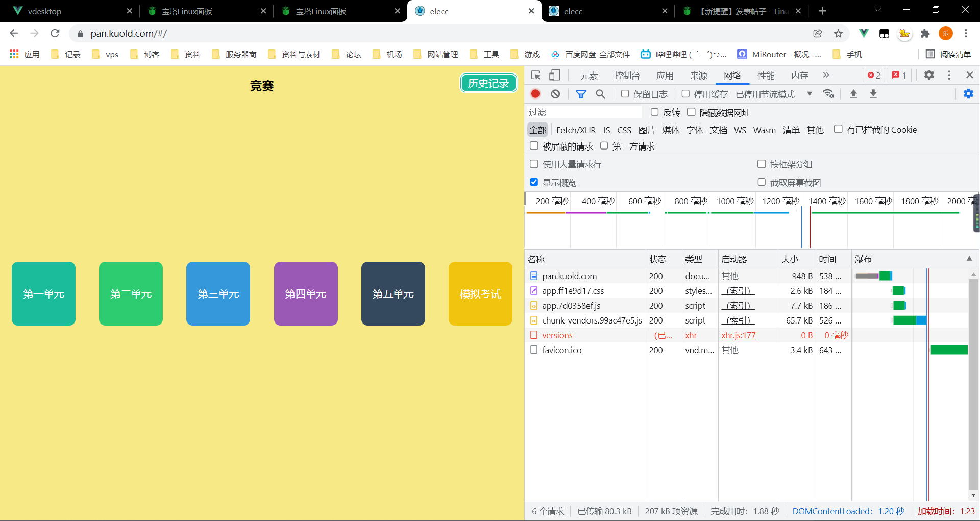Screen dimensions: 980x521
Task: Open the user profile avatar
Action: pos(945,33)
